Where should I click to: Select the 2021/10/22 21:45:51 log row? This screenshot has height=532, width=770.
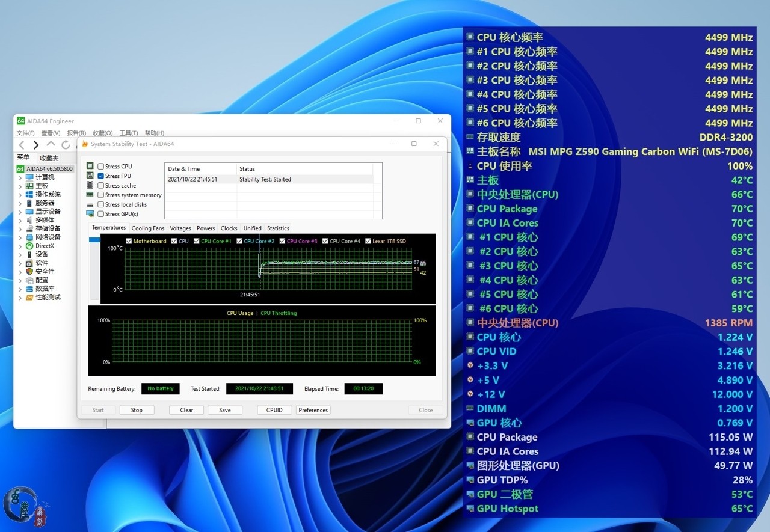coord(269,179)
